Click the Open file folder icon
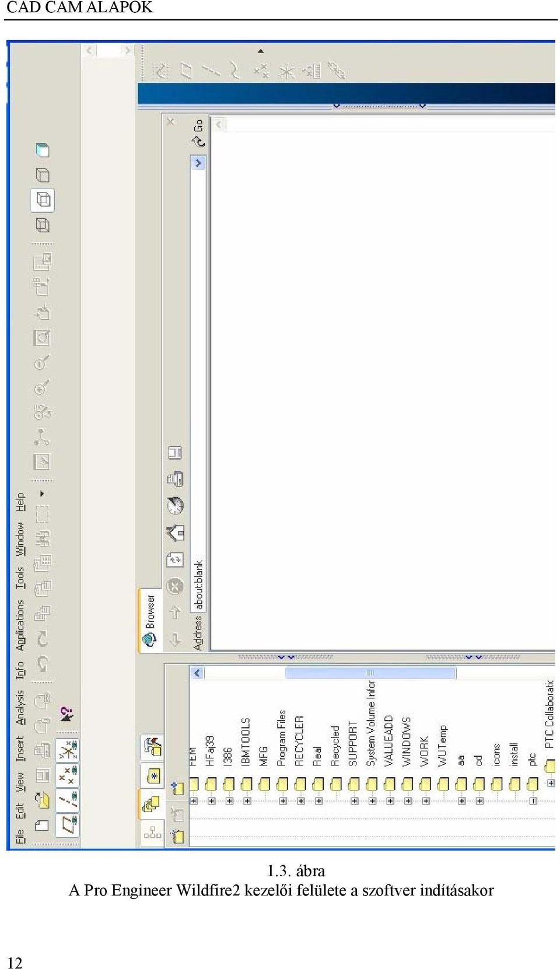The image size is (560, 969). (x=42, y=800)
